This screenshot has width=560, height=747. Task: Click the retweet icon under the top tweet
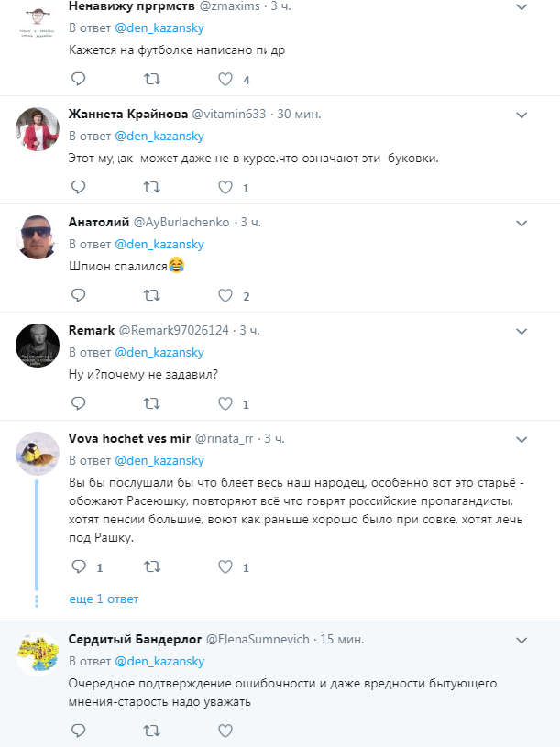(x=152, y=79)
